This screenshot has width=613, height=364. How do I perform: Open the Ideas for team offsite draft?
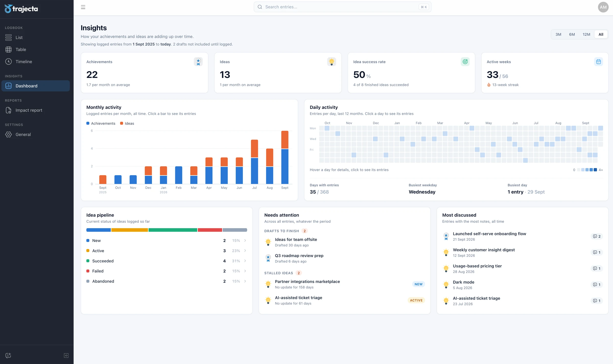pyautogui.click(x=345, y=242)
